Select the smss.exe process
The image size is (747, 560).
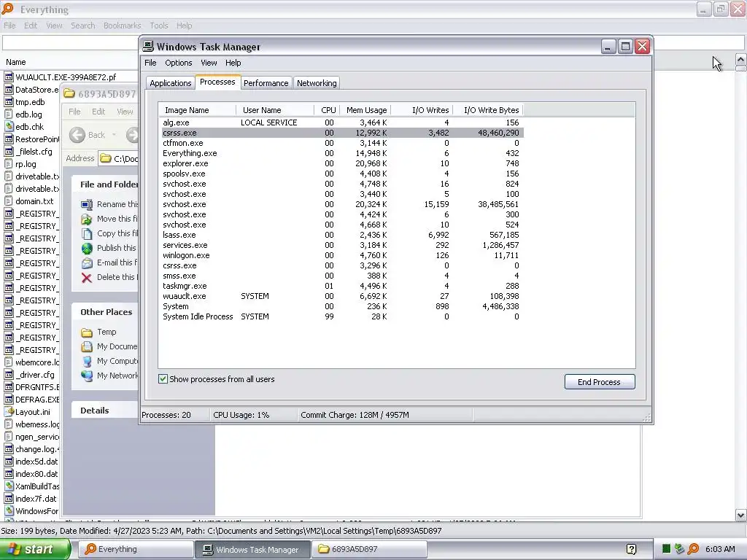(341, 276)
